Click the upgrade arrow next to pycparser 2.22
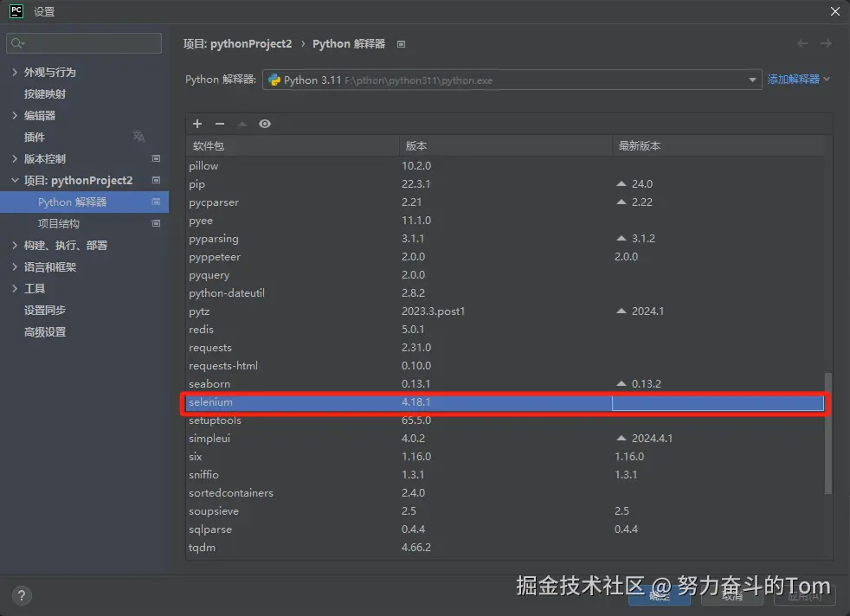This screenshot has width=850, height=616. click(x=621, y=202)
